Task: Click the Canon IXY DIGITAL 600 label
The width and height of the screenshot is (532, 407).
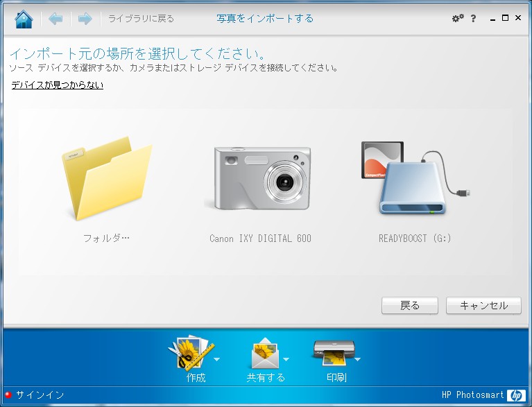Action: [260, 239]
